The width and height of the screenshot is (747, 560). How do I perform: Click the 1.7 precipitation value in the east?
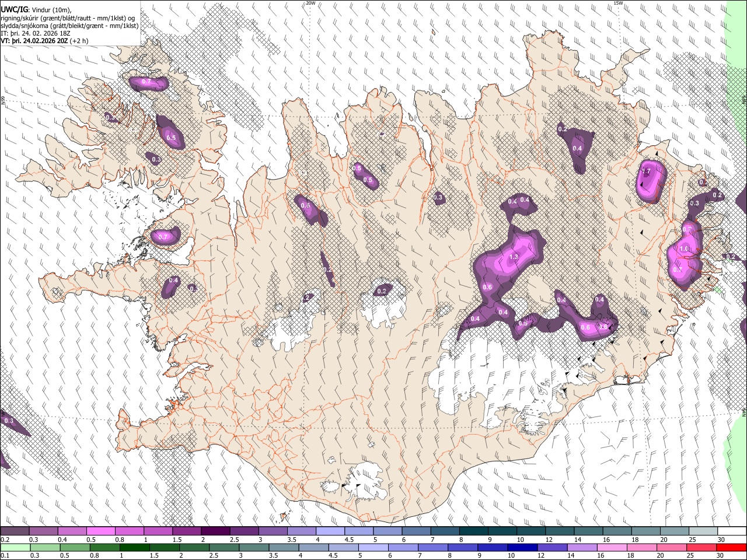point(645,171)
